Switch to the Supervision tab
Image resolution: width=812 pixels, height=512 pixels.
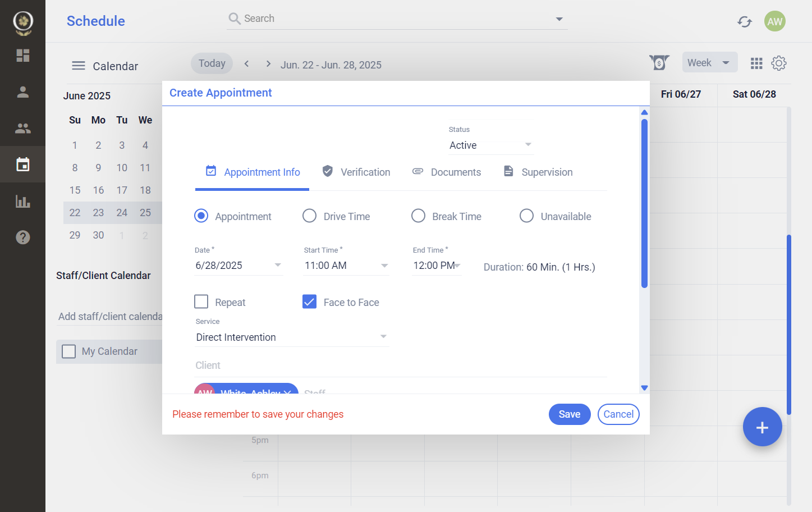click(538, 172)
